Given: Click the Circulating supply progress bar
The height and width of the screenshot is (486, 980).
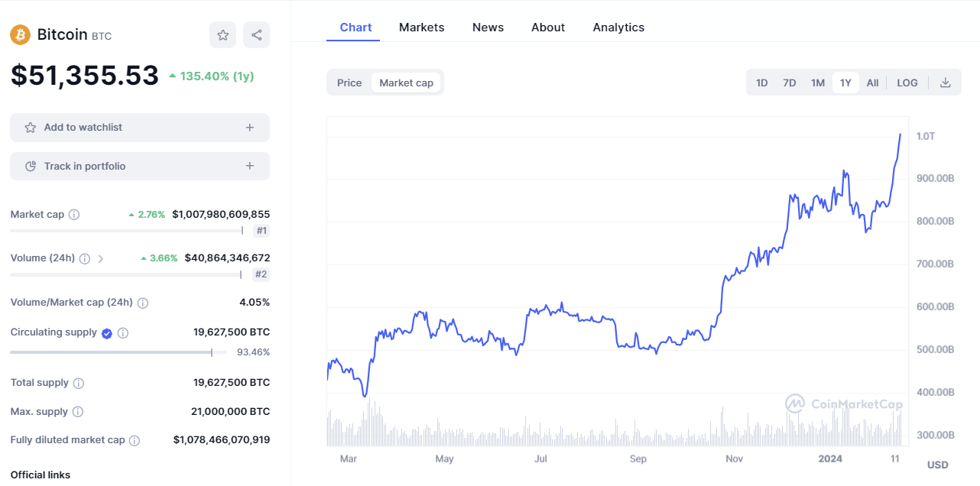Looking at the screenshot, I should tap(118, 352).
